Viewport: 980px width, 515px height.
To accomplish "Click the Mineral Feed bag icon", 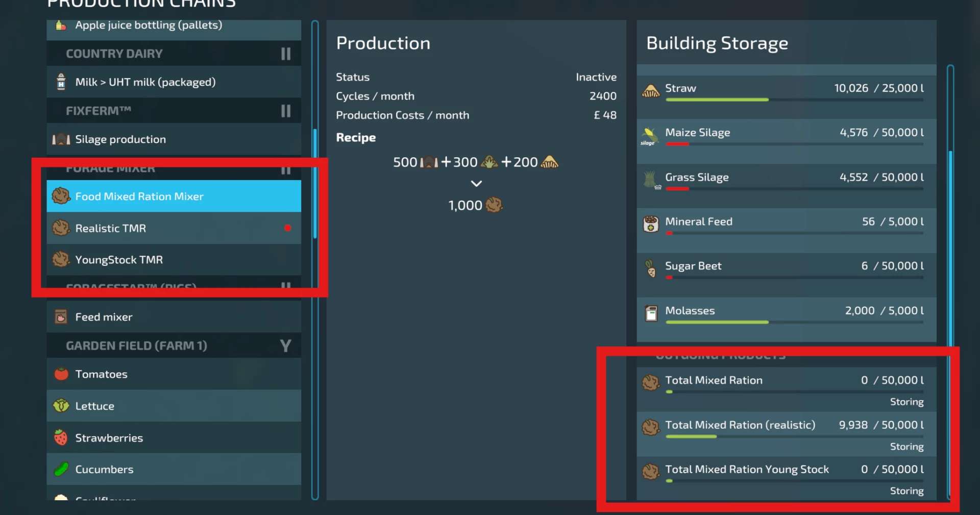I will (x=651, y=224).
